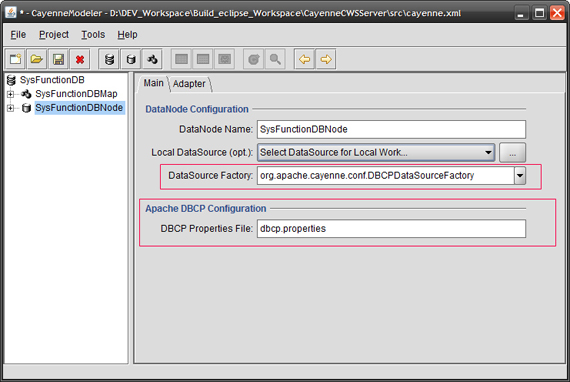570x382 pixels.
Task: Create a DataNode with the cylinder icon
Action: point(131,59)
